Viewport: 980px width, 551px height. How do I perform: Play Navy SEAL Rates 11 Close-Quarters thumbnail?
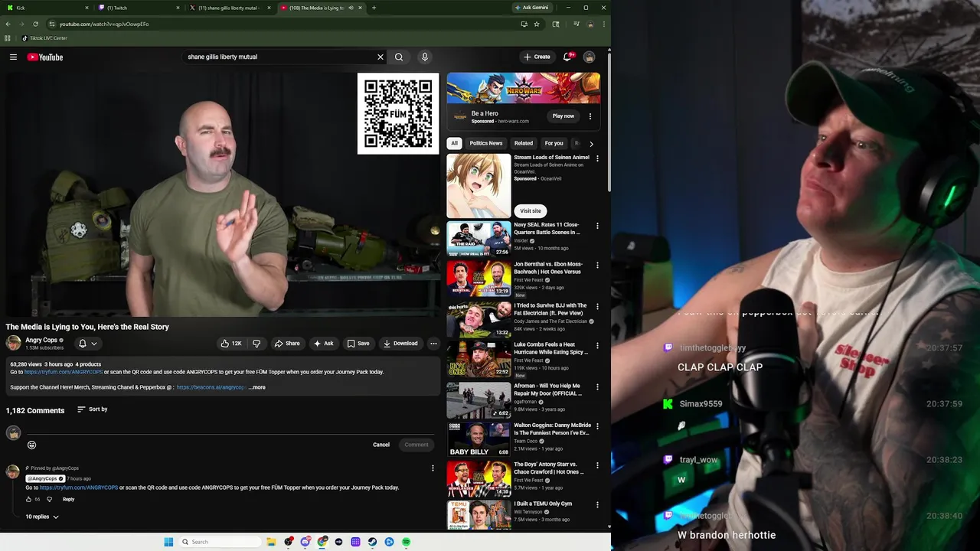[x=479, y=239]
